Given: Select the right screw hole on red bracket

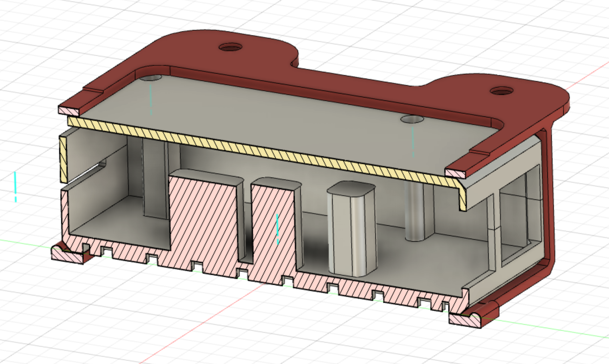Looking at the screenshot, I should point(502,90).
